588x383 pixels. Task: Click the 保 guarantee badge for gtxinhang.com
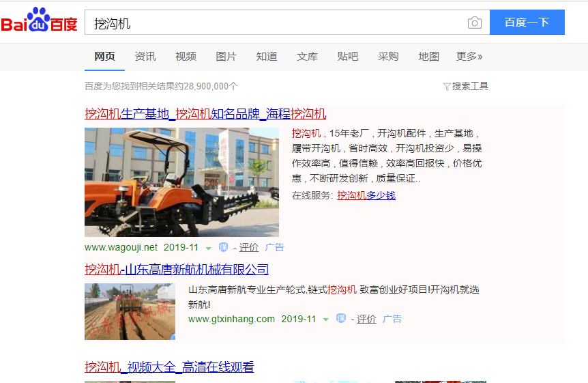pyautogui.click(x=341, y=318)
